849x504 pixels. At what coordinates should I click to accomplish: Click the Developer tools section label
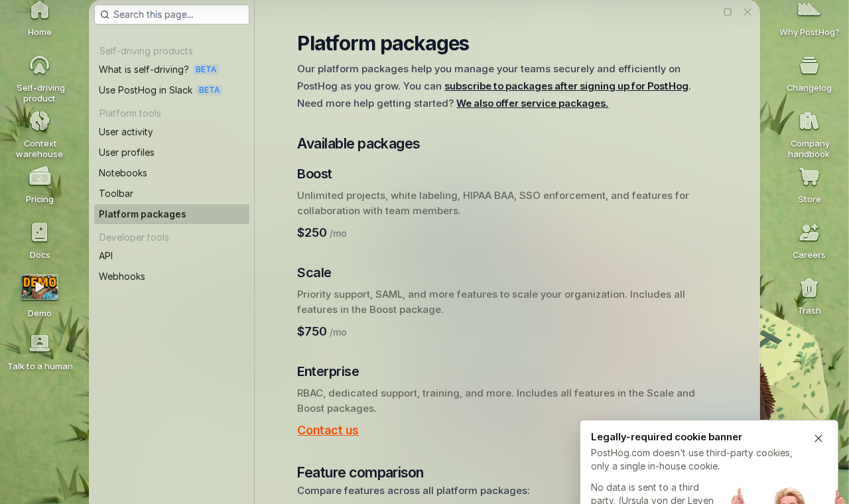pyautogui.click(x=134, y=237)
